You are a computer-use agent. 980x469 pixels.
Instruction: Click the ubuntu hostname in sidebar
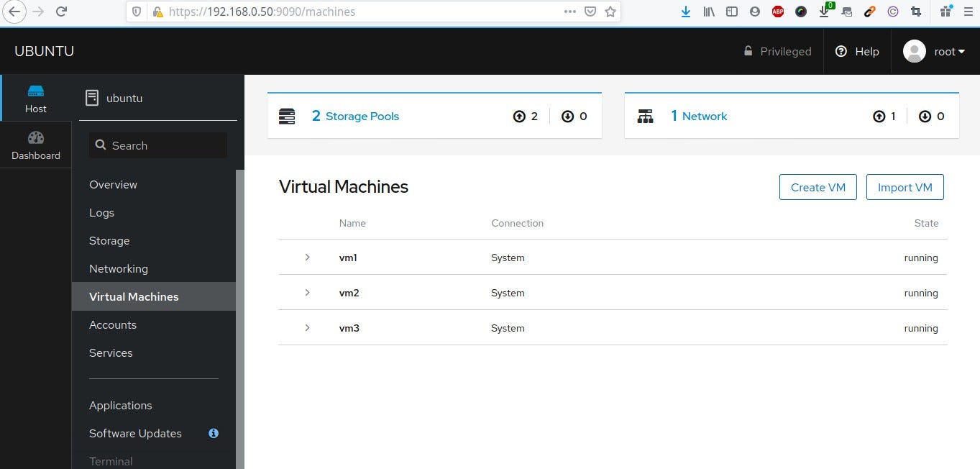click(x=124, y=98)
